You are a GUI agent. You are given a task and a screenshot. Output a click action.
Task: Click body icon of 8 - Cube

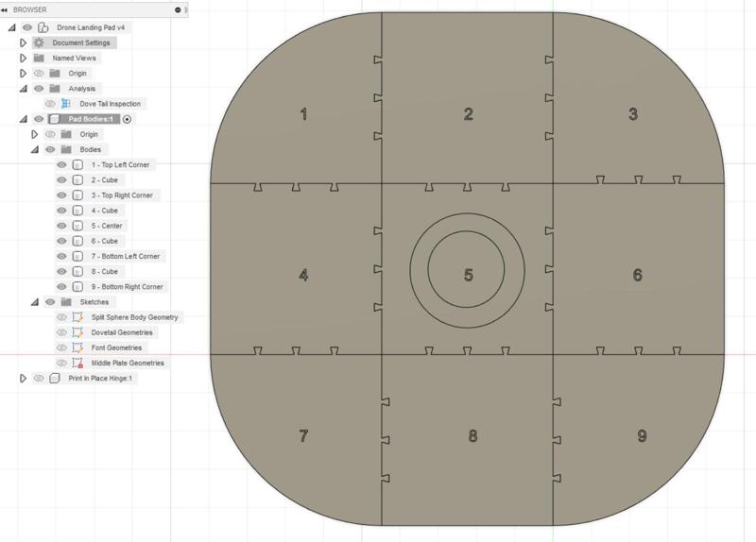coord(77,272)
